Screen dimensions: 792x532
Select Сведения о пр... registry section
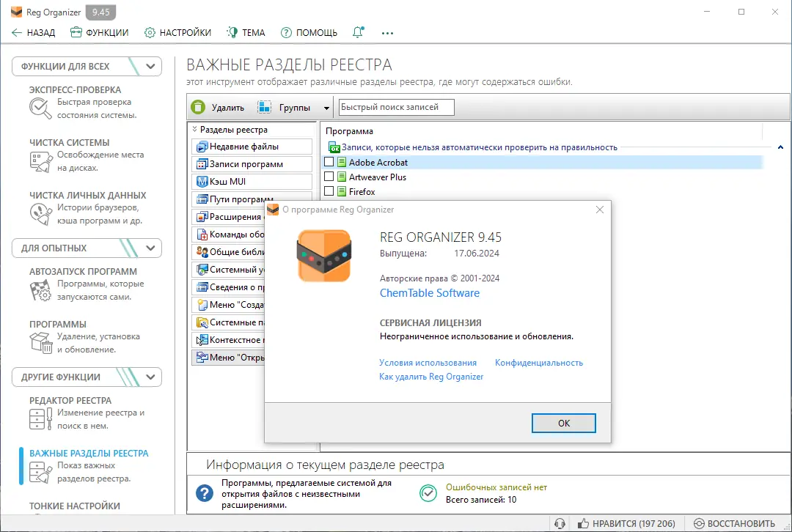(x=228, y=287)
